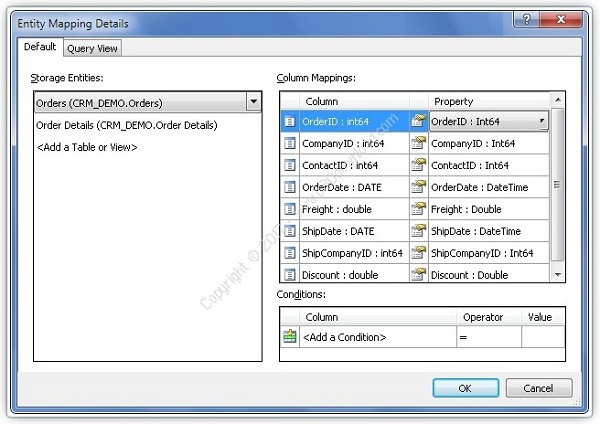Screen dimensions: 600x424
Task: Click the green Add a Condition icon
Action: (290, 337)
